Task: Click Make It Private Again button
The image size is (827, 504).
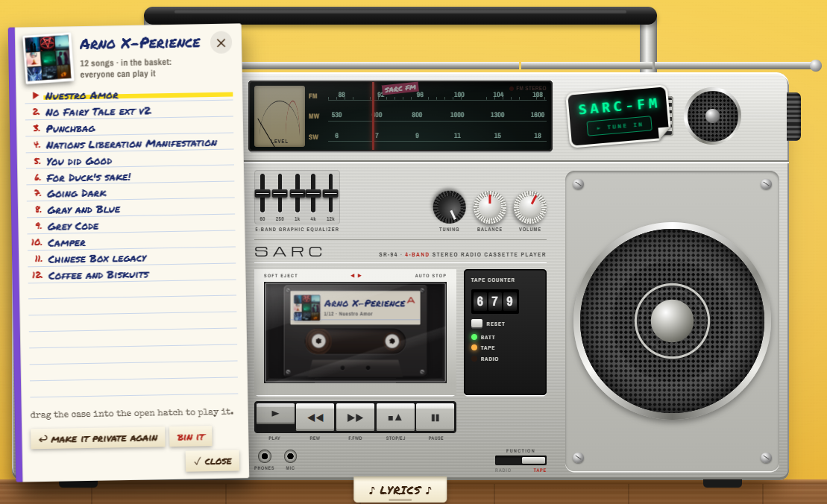Action: (98, 438)
